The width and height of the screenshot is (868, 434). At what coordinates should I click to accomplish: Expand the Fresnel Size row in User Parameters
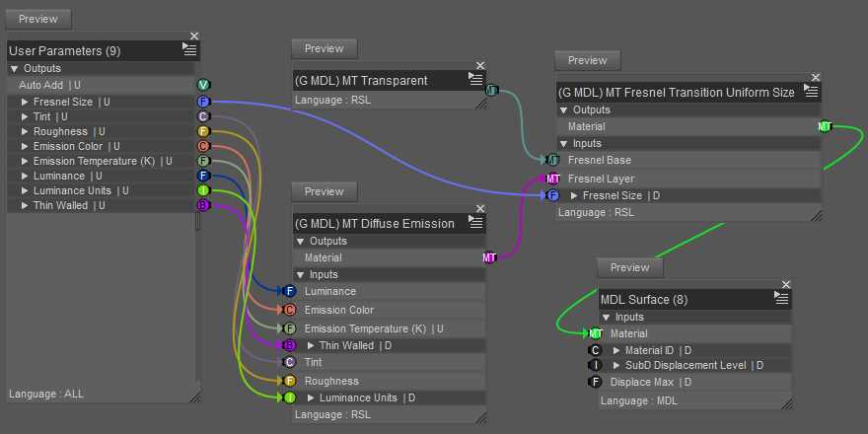25,102
